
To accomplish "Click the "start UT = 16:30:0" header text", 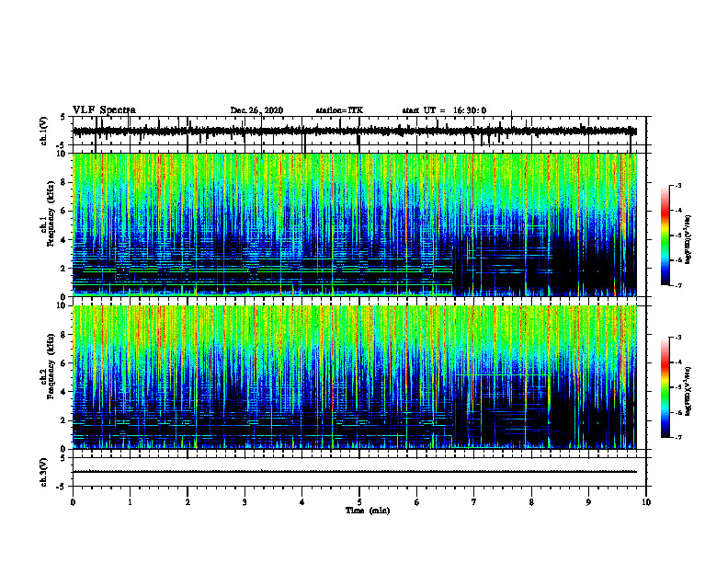I will (x=444, y=110).
